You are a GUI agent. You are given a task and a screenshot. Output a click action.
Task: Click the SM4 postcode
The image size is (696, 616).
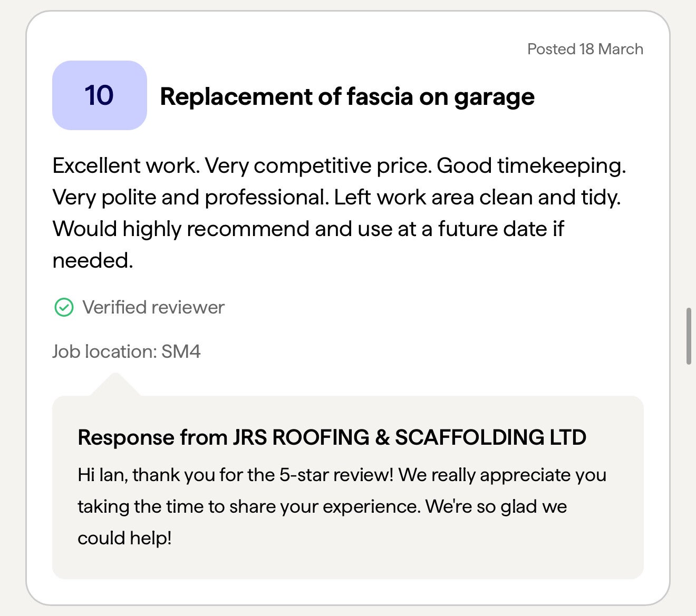(x=181, y=351)
